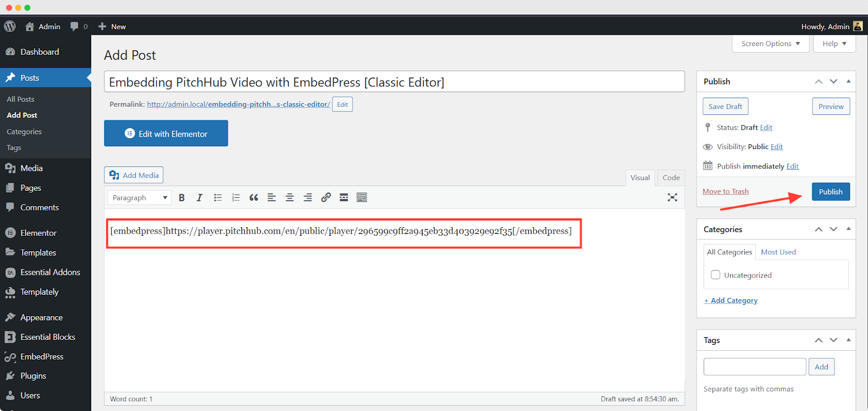Edit the post Status
Screen dimensions: 868x411
pyautogui.click(x=766, y=127)
